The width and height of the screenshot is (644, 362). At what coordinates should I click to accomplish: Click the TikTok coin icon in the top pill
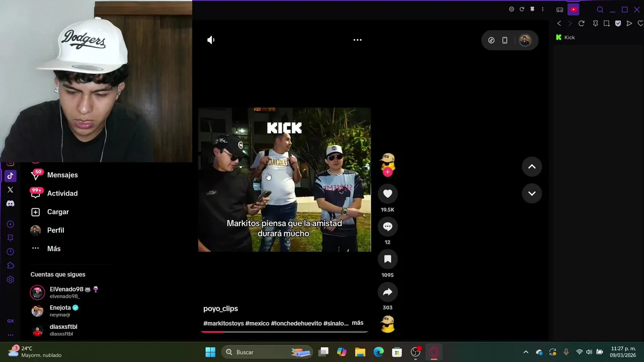492,40
